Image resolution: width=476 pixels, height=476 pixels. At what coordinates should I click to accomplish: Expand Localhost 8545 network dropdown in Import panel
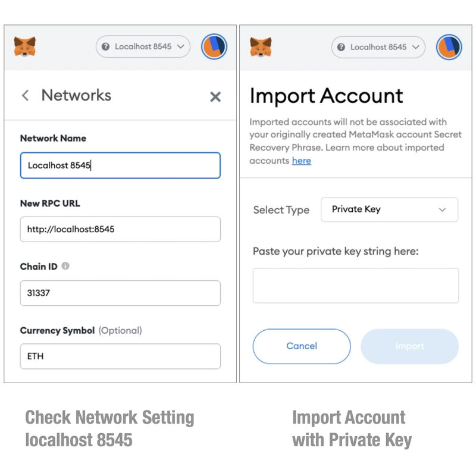[378, 47]
